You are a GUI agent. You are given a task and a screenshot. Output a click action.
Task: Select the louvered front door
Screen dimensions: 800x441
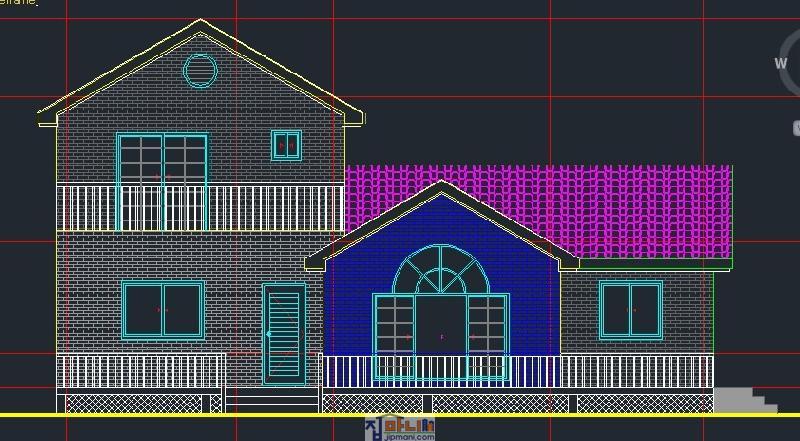pyautogui.click(x=284, y=334)
